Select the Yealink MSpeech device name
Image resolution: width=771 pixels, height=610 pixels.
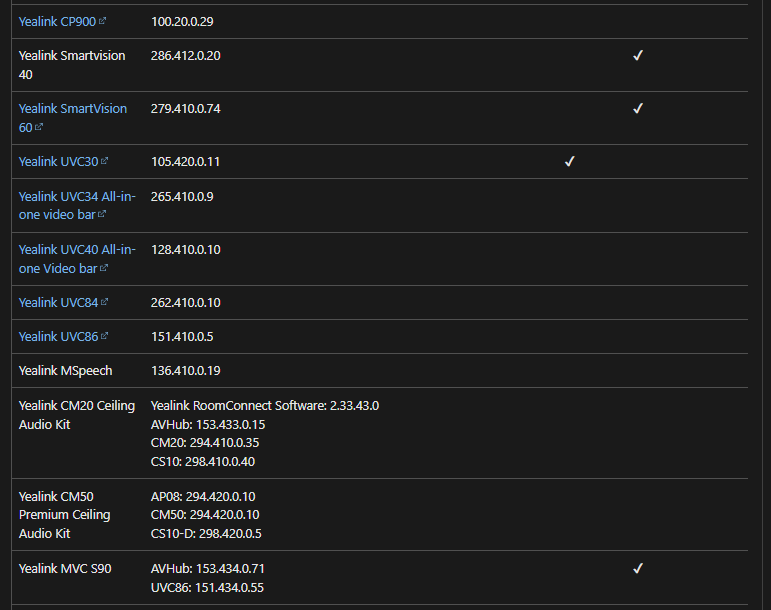point(65,371)
